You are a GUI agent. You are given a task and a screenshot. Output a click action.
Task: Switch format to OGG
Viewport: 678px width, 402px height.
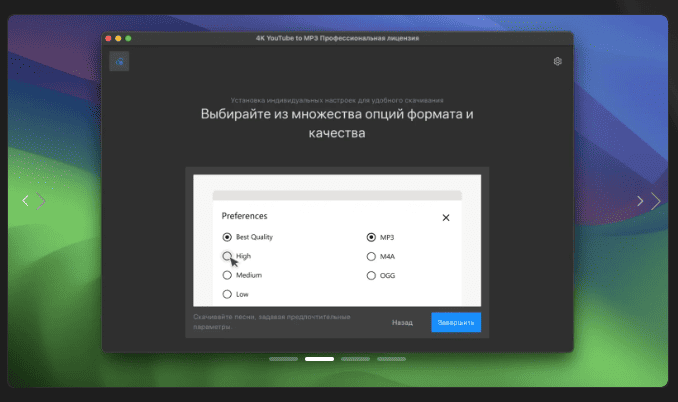[x=371, y=275]
